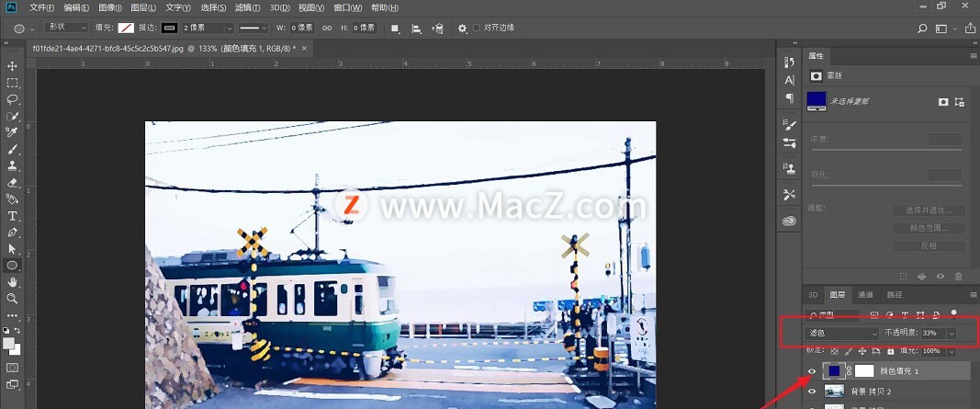Open the extra tools ellipsis menu
This screenshot has width=980, height=409.
pos(12,316)
